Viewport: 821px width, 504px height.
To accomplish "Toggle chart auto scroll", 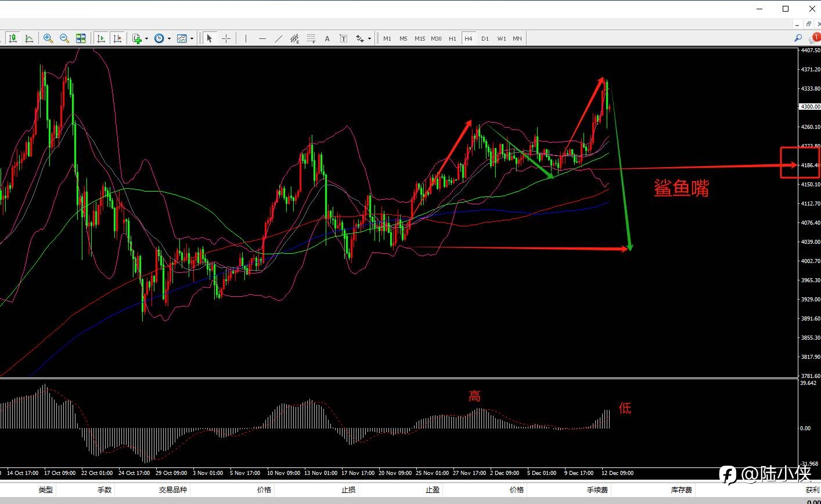I will point(100,38).
